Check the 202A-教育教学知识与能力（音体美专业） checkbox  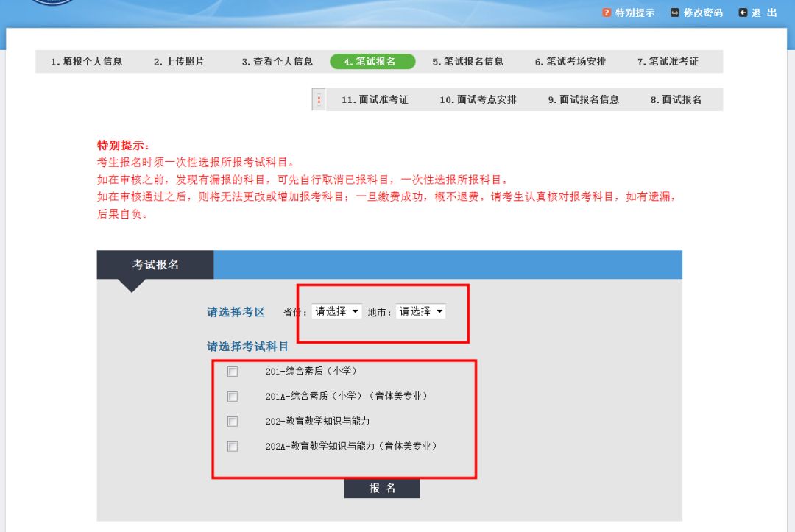point(233,446)
